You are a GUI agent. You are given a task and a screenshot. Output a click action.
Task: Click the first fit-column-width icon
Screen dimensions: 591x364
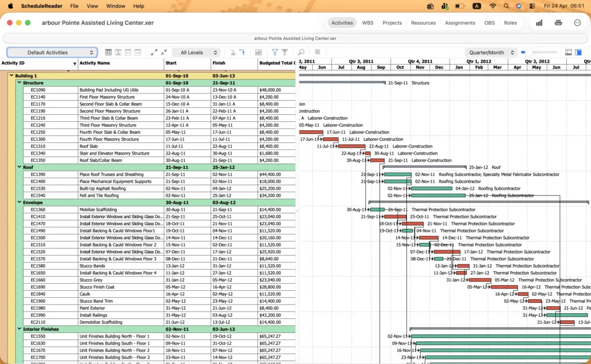click(x=128, y=52)
